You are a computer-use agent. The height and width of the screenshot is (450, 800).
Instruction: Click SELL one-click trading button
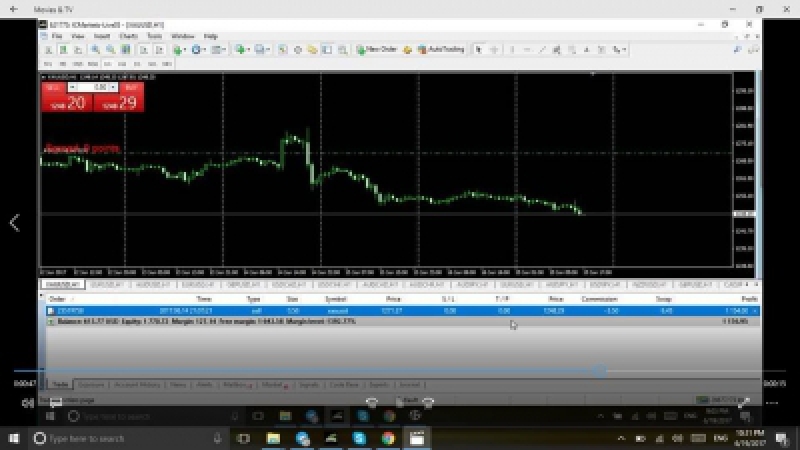(67, 97)
